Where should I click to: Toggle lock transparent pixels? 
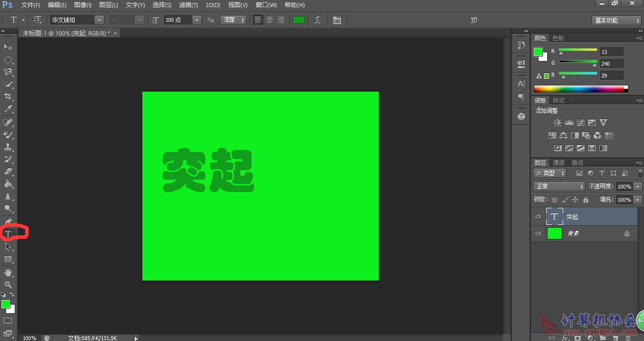[554, 200]
